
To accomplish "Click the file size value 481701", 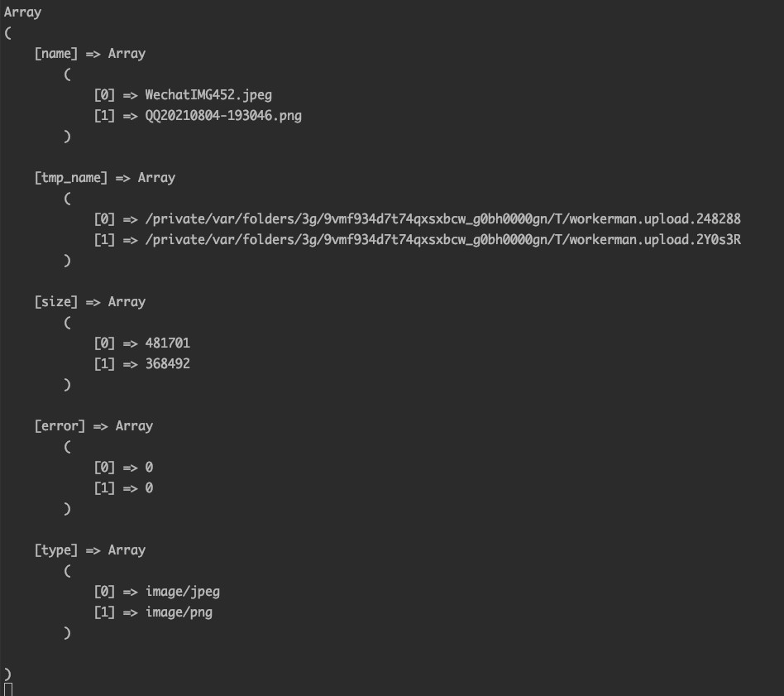I will (168, 343).
